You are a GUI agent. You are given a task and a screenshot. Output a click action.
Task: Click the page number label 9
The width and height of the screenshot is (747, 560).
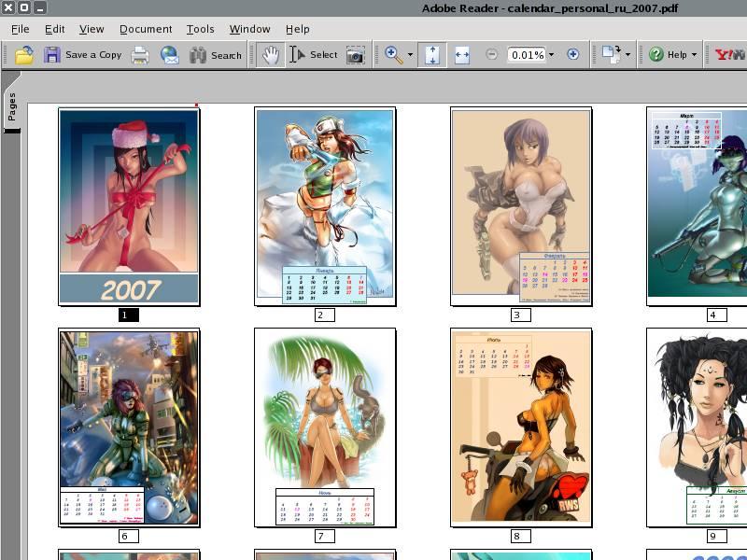coord(717,536)
